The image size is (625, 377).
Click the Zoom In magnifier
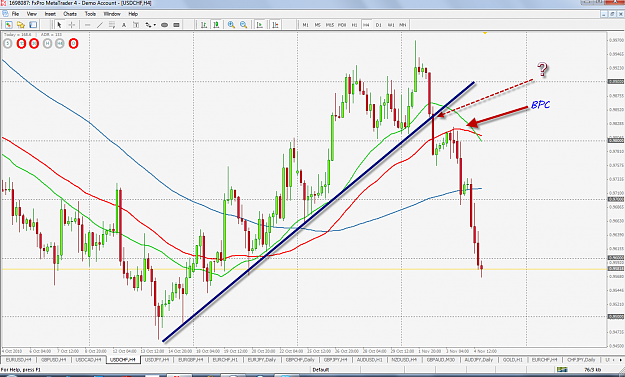point(231,25)
